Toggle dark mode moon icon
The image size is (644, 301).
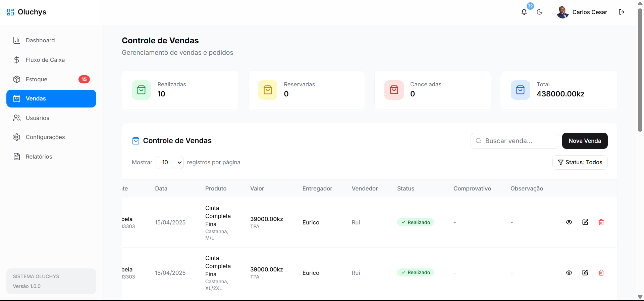click(540, 12)
